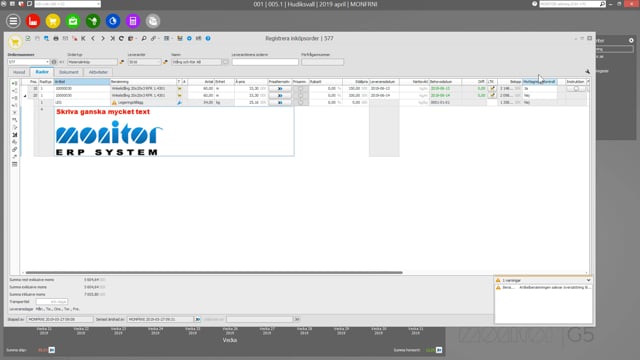Click arrow button next to Senast ändrad av
The height and width of the screenshot is (360, 640).
(x=198, y=319)
